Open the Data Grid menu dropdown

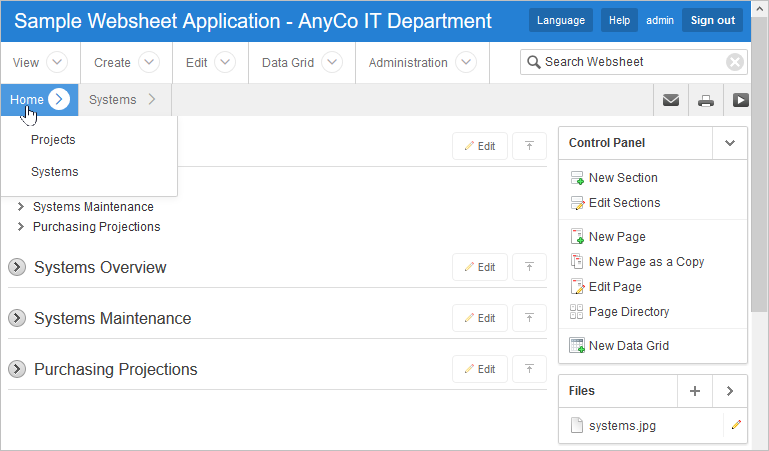[332, 62]
